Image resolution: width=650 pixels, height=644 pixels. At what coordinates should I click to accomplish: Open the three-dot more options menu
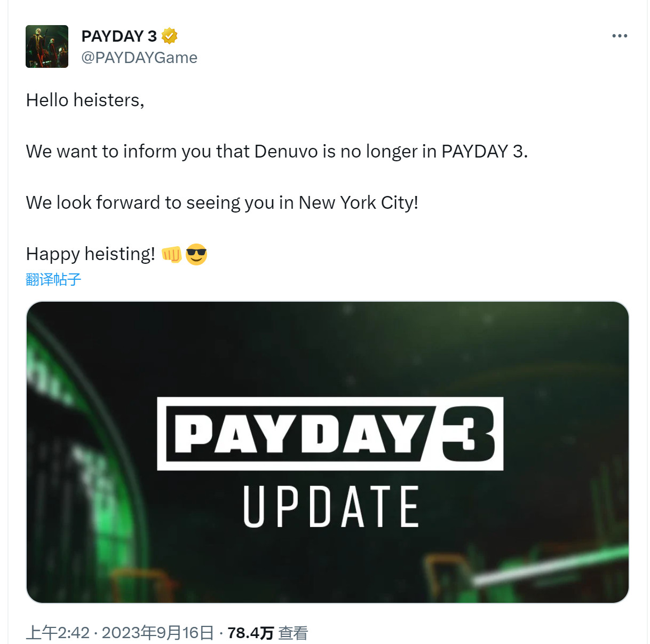click(620, 36)
